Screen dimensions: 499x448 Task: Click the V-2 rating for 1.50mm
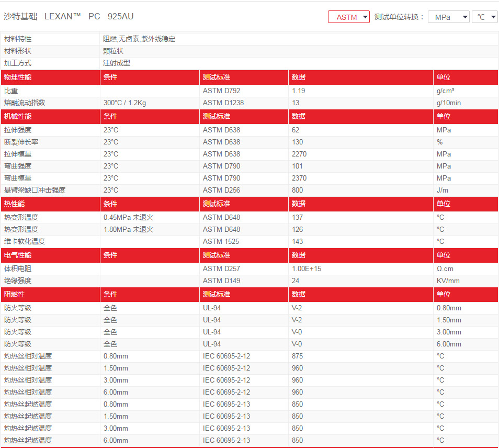(297, 320)
